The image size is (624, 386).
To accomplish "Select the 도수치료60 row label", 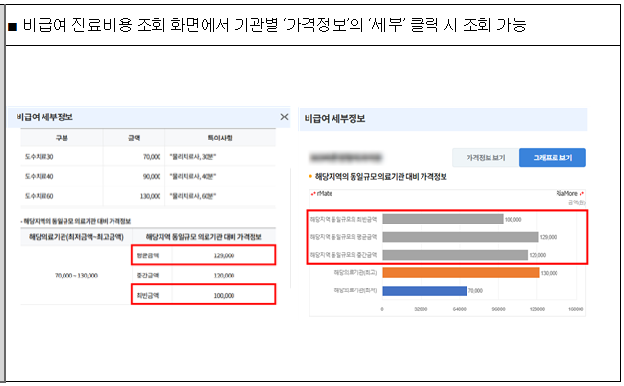I will (x=39, y=196).
